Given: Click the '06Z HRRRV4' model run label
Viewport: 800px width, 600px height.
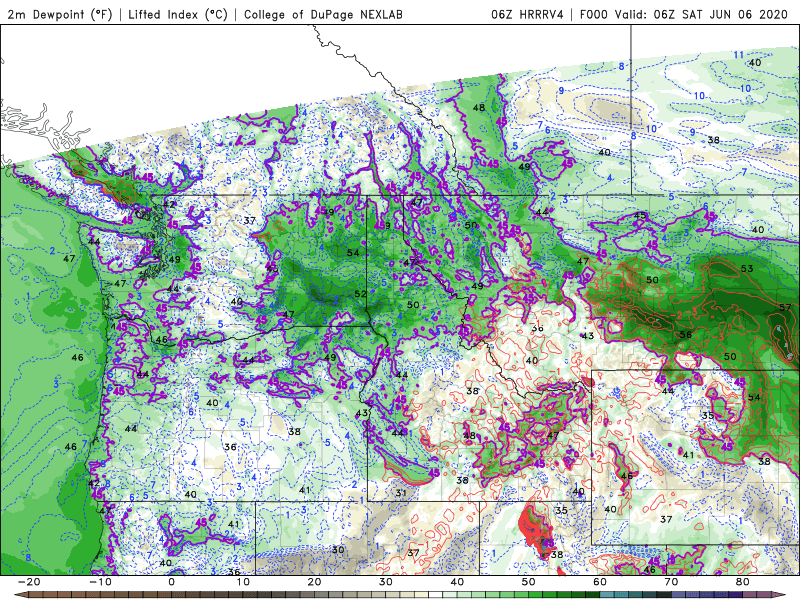Looking at the screenshot, I should pyautogui.click(x=527, y=14).
